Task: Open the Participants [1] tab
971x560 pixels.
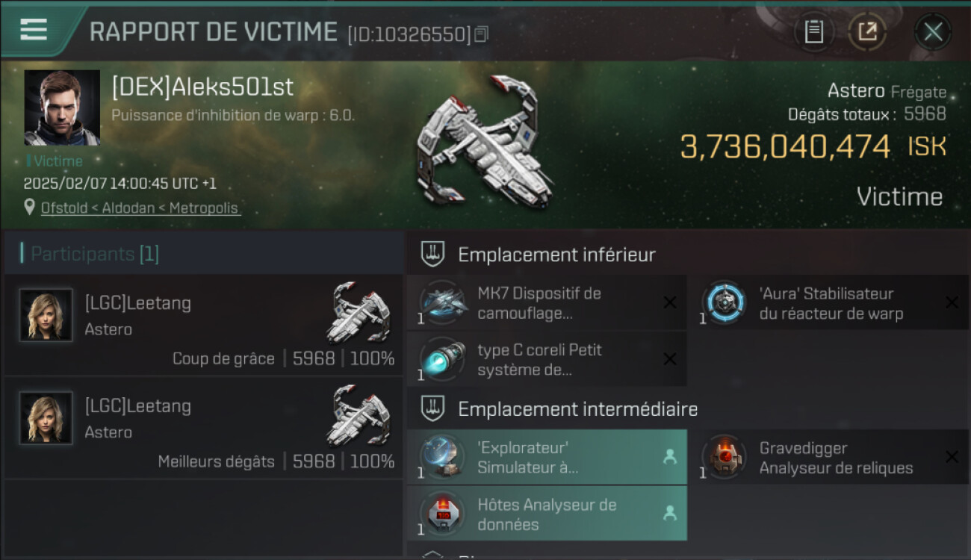Action: (95, 254)
